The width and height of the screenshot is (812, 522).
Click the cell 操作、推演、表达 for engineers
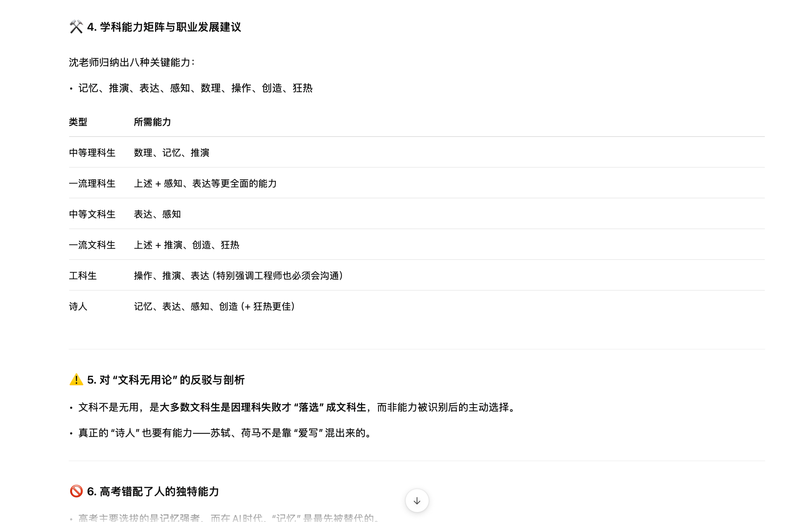click(x=238, y=276)
